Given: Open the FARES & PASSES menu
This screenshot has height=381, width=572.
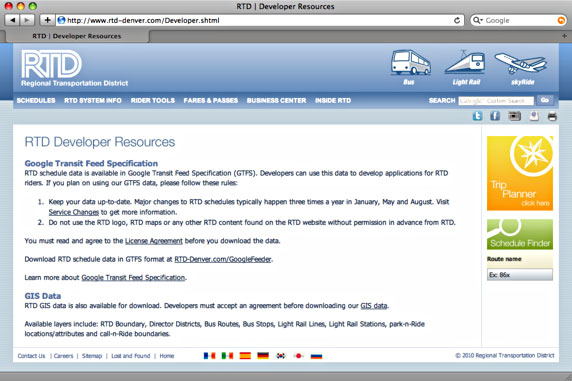Looking at the screenshot, I should pos(210,100).
